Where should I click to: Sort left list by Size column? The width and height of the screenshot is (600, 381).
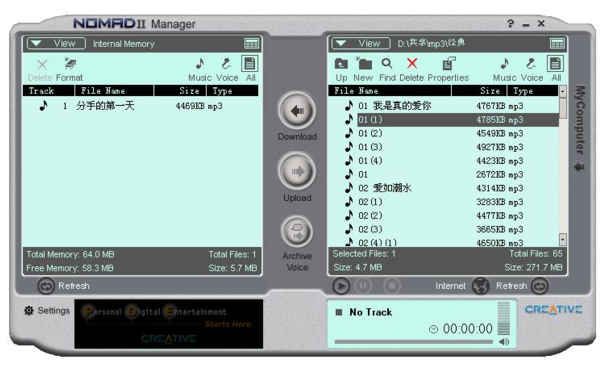pos(180,91)
